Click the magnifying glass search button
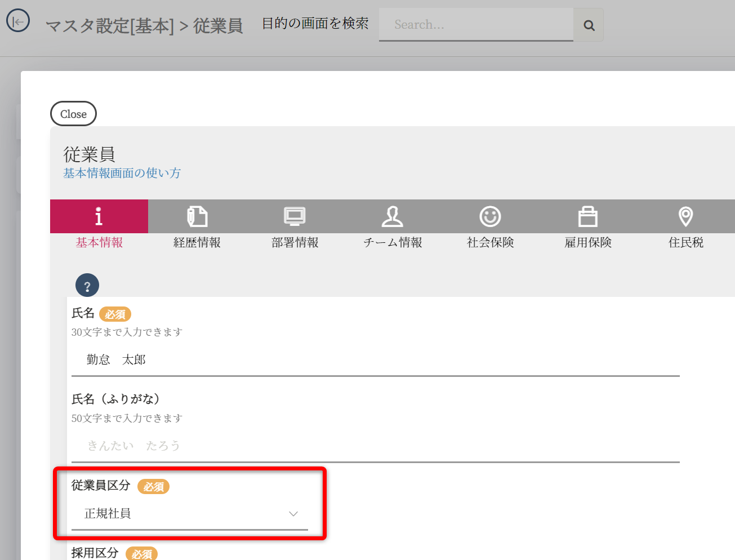The height and width of the screenshot is (560, 735). [x=589, y=25]
